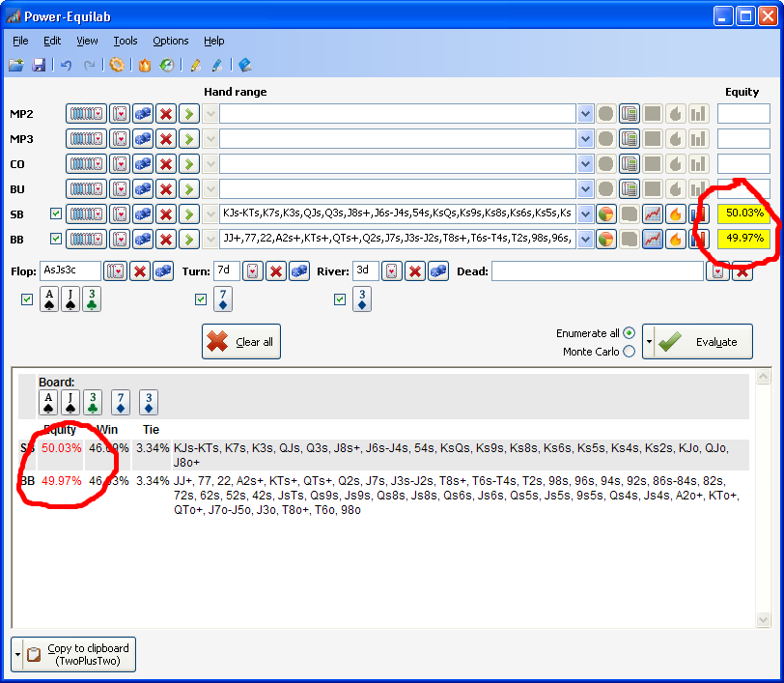Expand the BB hand range dropdown arrow
Screen dimensions: 784x683
coord(585,240)
